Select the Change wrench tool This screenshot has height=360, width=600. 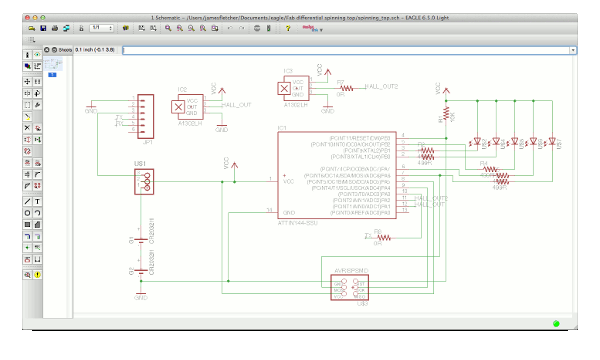(37, 105)
